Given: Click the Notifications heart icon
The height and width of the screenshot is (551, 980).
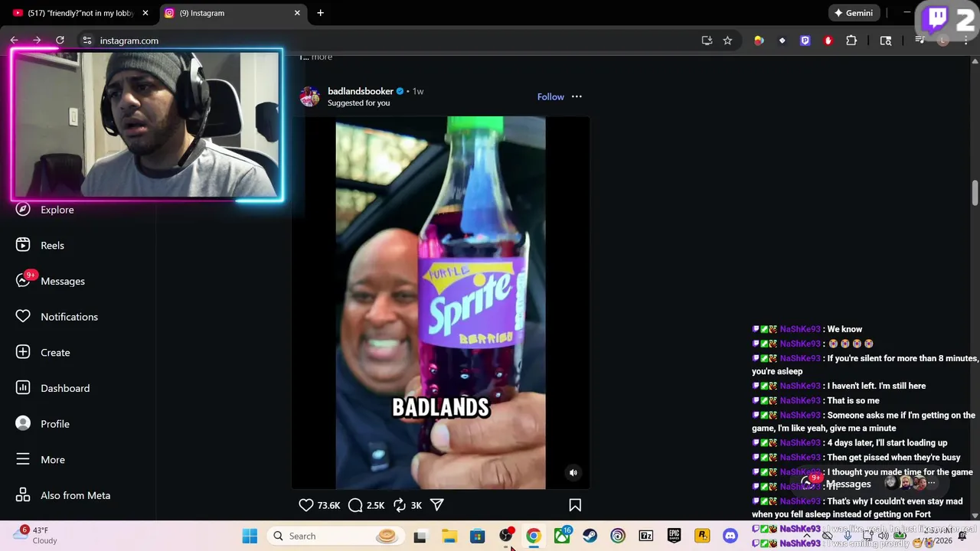Looking at the screenshot, I should pos(23,316).
